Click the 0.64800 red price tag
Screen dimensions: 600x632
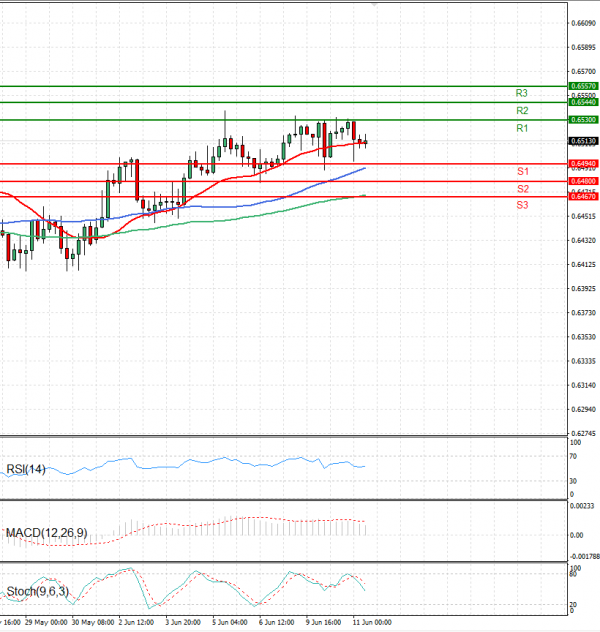pyautogui.click(x=583, y=181)
